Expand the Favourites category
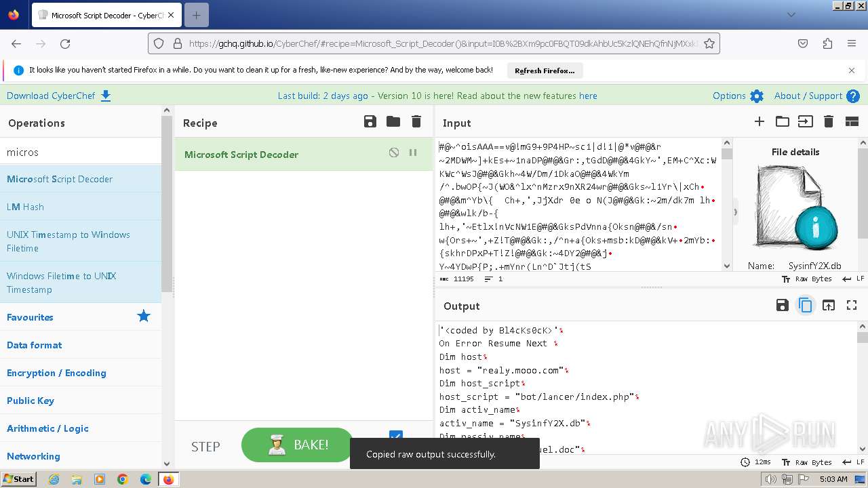This screenshot has height=488, width=868. (x=81, y=317)
